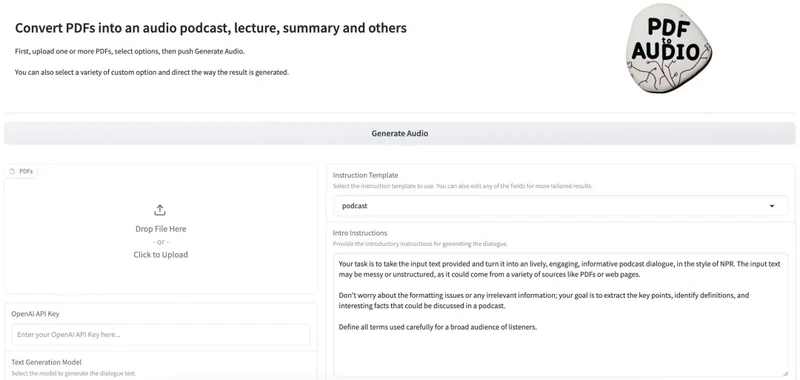
Task: Click the "OpenAI API Key" label
Action: (35, 314)
